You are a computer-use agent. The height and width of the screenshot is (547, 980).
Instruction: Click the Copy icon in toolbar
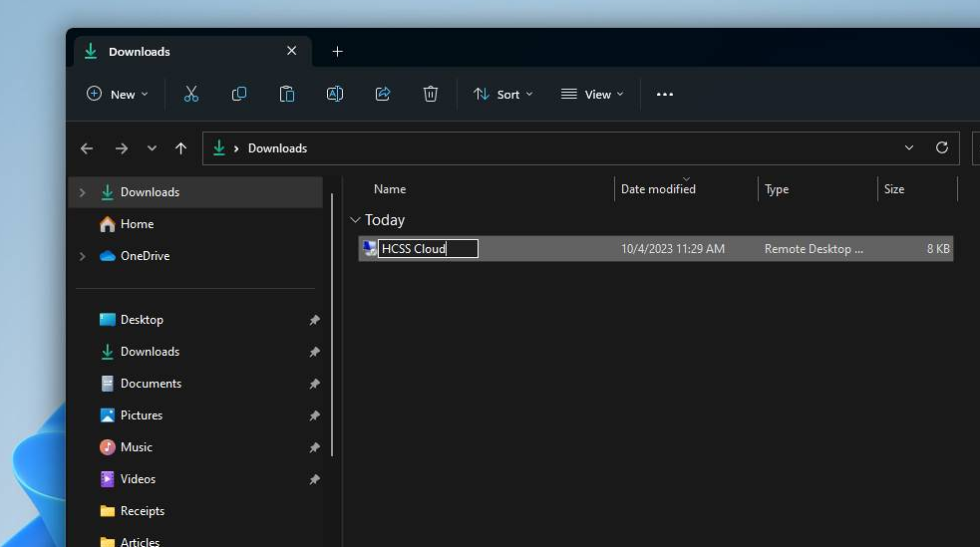pyautogui.click(x=238, y=95)
